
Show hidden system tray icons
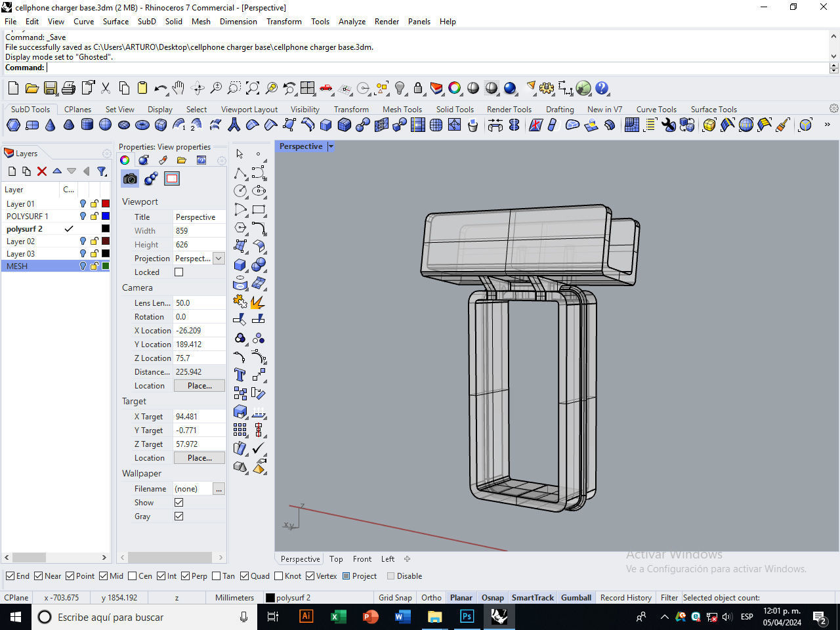[664, 617]
